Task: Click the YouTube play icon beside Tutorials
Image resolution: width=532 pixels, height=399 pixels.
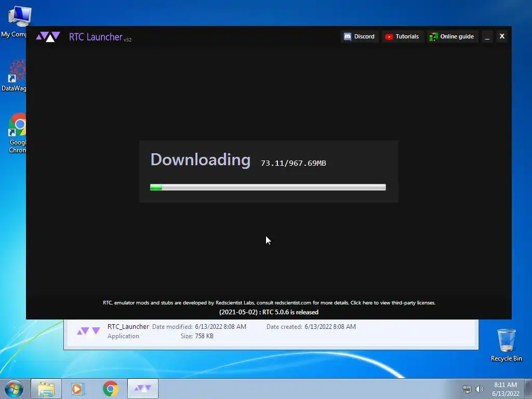Action: pos(389,37)
